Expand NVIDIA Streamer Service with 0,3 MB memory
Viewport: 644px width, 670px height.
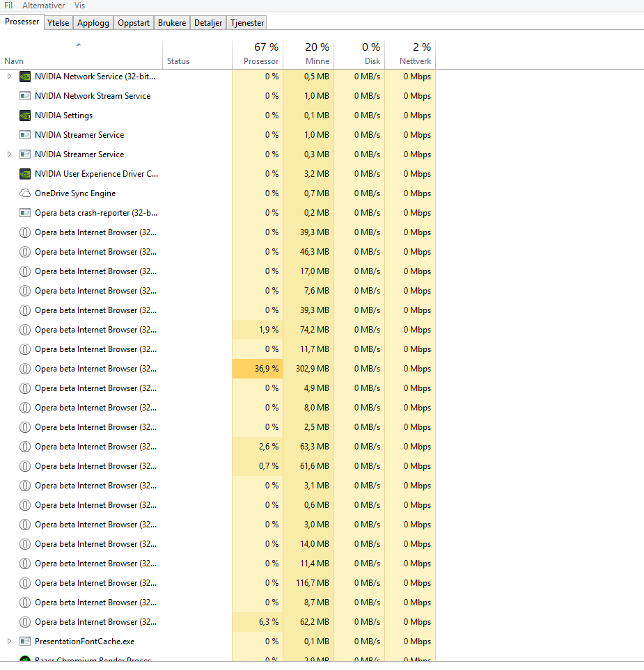point(10,154)
